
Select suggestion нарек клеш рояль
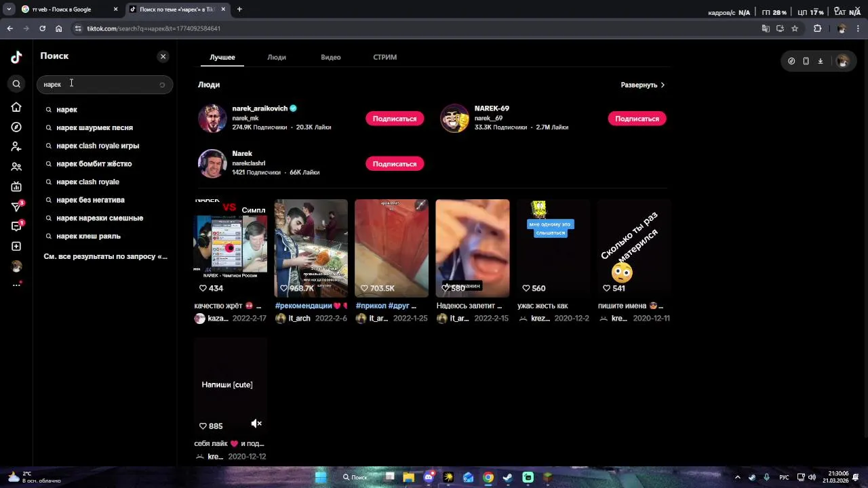point(88,237)
